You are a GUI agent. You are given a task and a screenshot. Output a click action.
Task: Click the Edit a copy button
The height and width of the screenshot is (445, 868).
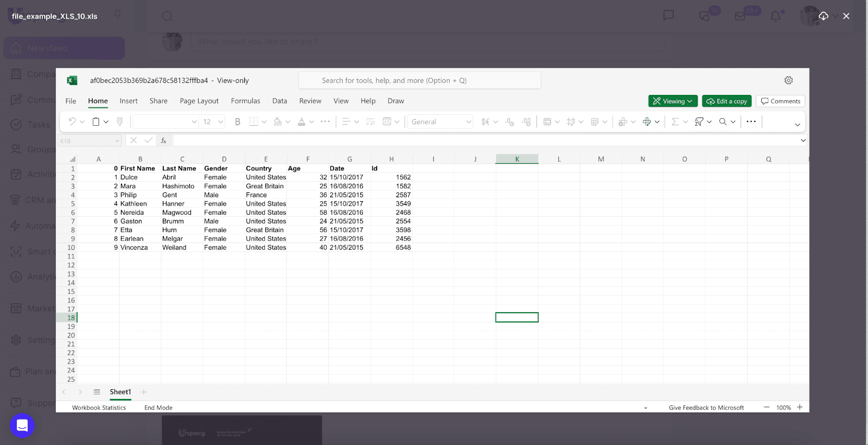click(x=726, y=101)
